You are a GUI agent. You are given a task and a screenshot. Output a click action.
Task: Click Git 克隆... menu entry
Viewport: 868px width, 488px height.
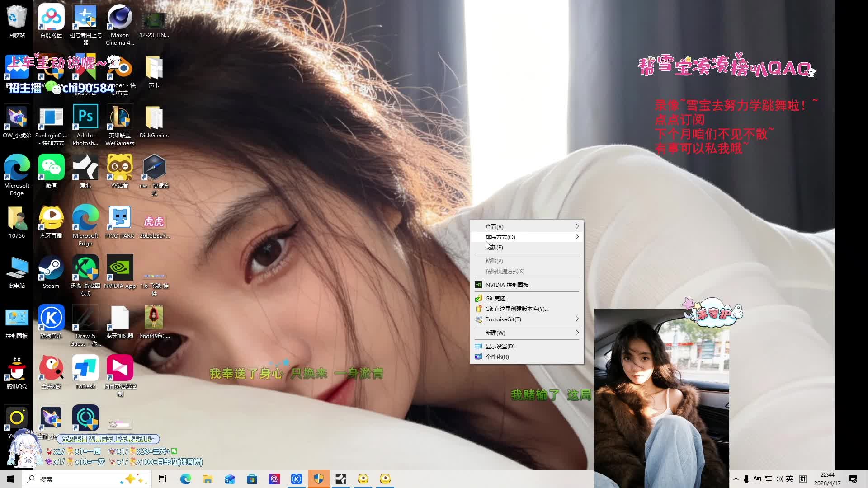click(497, 298)
